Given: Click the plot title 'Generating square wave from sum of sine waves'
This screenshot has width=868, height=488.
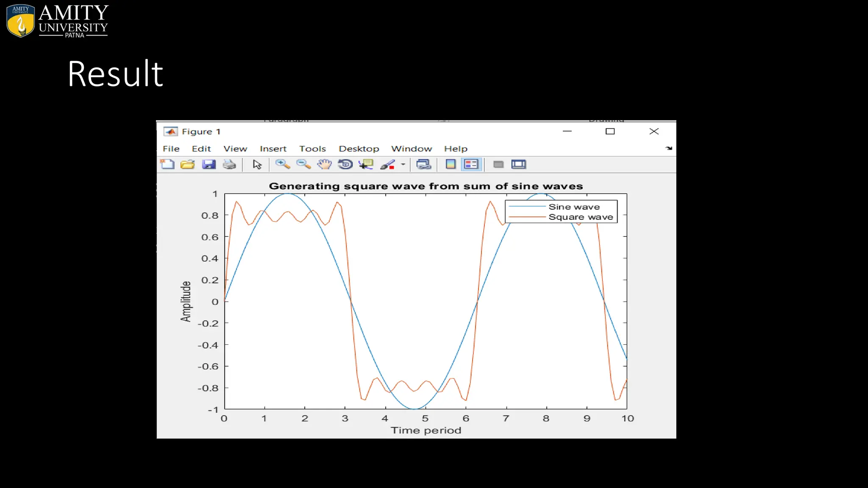Looking at the screenshot, I should click(x=426, y=186).
